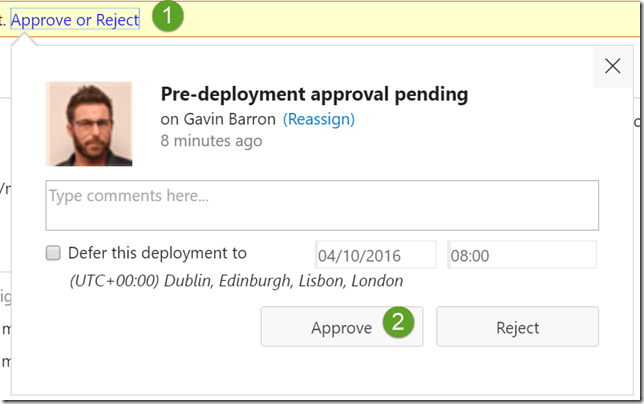This screenshot has width=644, height=404.
Task: Click the green number 1 badge
Action: click(169, 17)
